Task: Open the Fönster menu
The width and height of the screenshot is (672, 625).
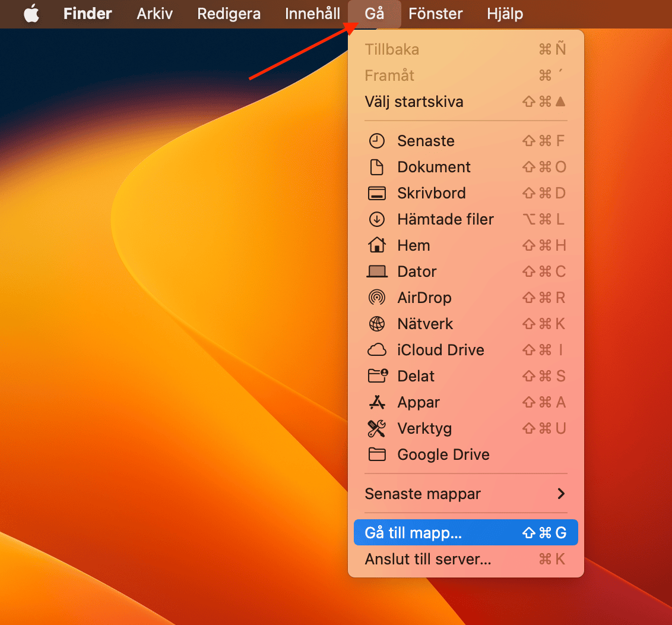Action: tap(436, 14)
